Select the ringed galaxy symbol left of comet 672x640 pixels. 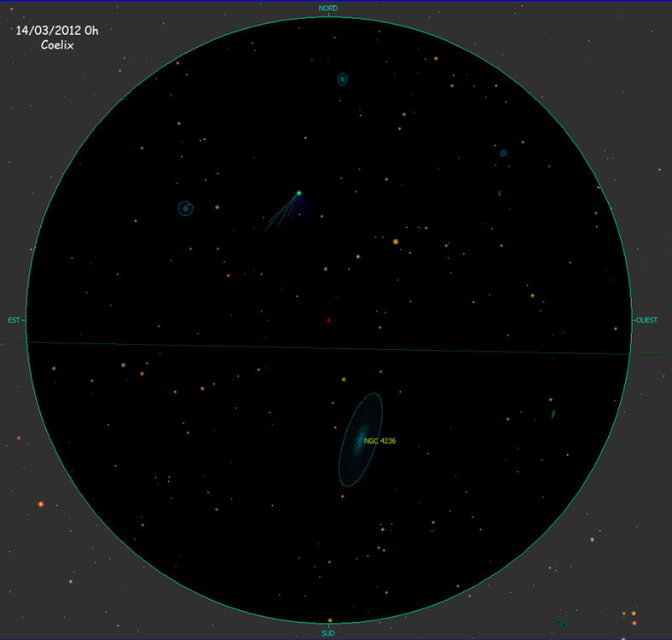(186, 208)
